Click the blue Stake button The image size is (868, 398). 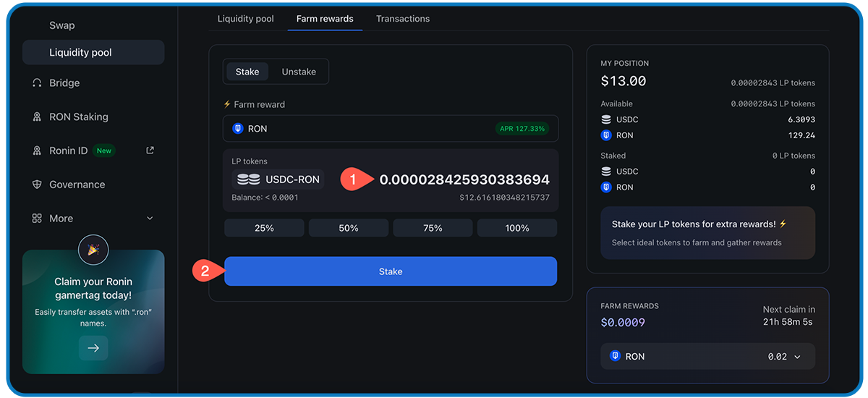click(391, 271)
